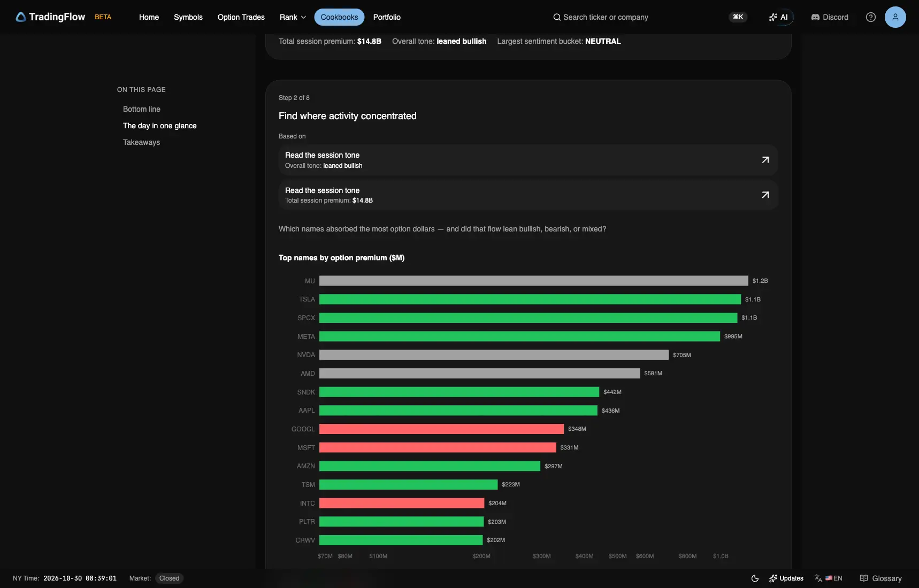This screenshot has height=588, width=919.
Task: Click the 'Largest sentiment bucket: NEUTRAL' text
Action: pyautogui.click(x=559, y=41)
